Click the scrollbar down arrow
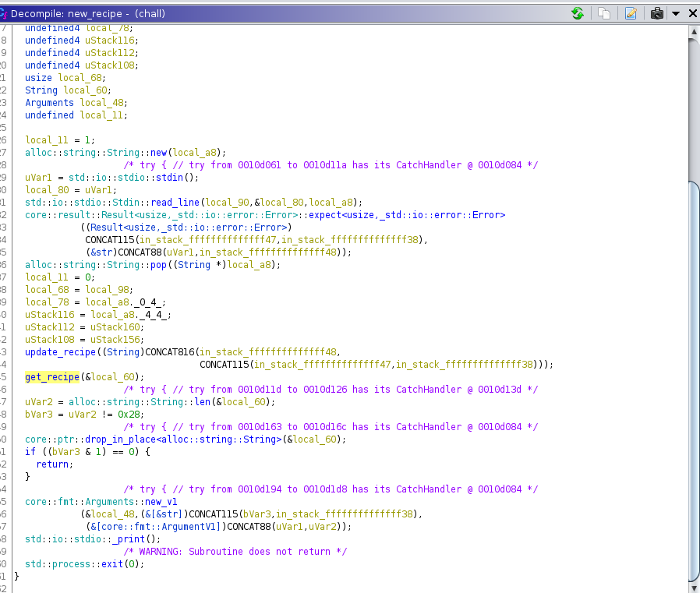The image size is (700, 593). (695, 588)
